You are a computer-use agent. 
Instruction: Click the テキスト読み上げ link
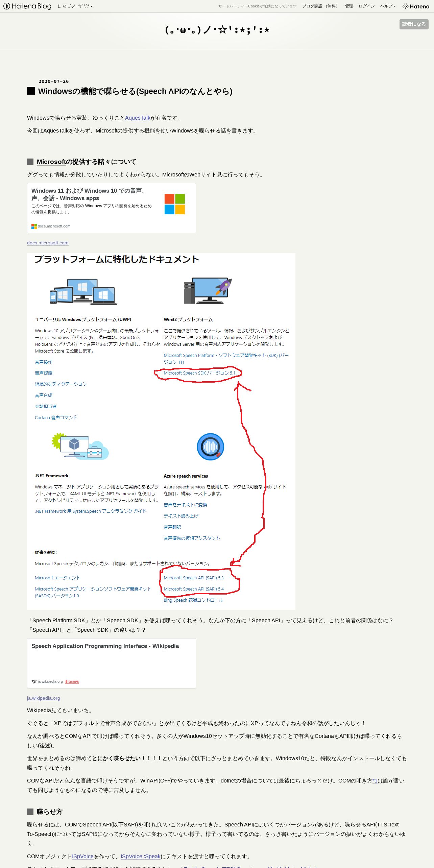point(181,516)
